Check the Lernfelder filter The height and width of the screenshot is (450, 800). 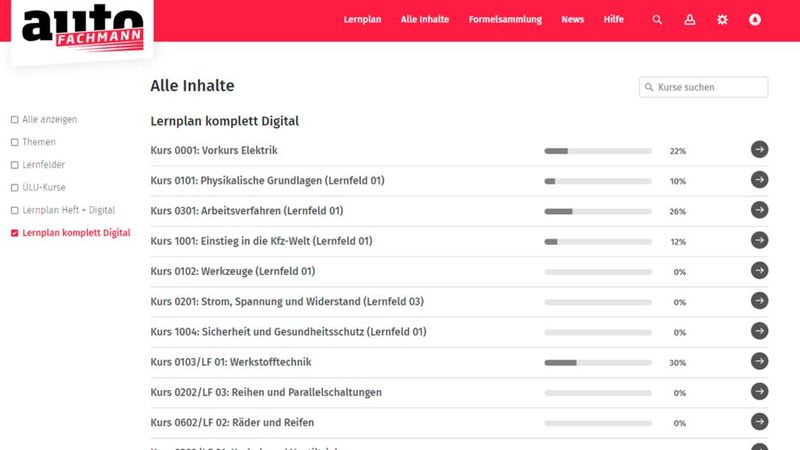click(14, 165)
